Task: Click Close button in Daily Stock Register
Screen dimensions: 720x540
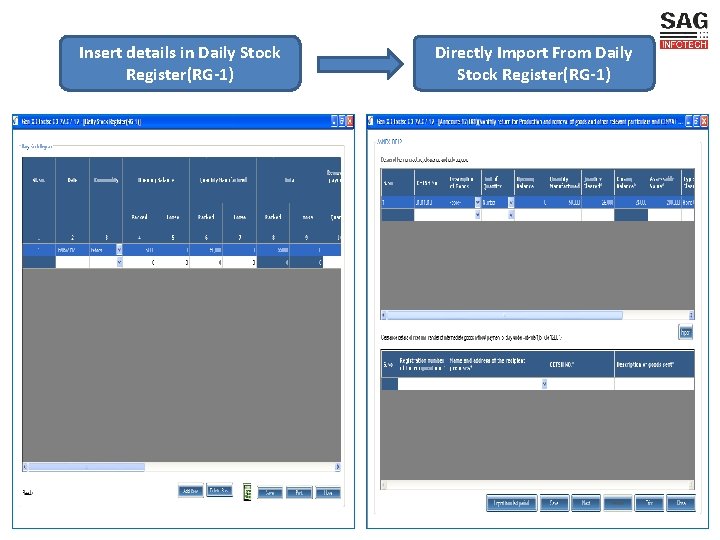Action: 328,493
